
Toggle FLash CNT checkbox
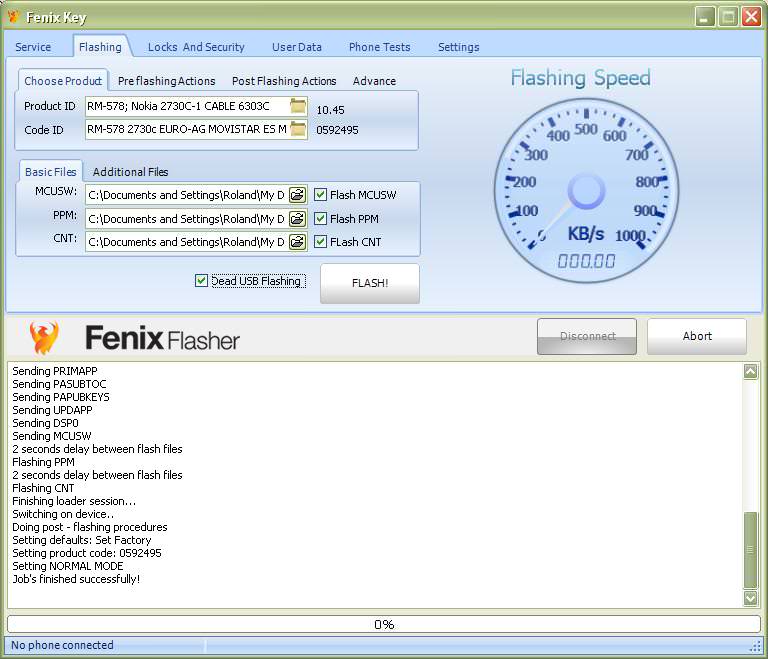pos(320,242)
